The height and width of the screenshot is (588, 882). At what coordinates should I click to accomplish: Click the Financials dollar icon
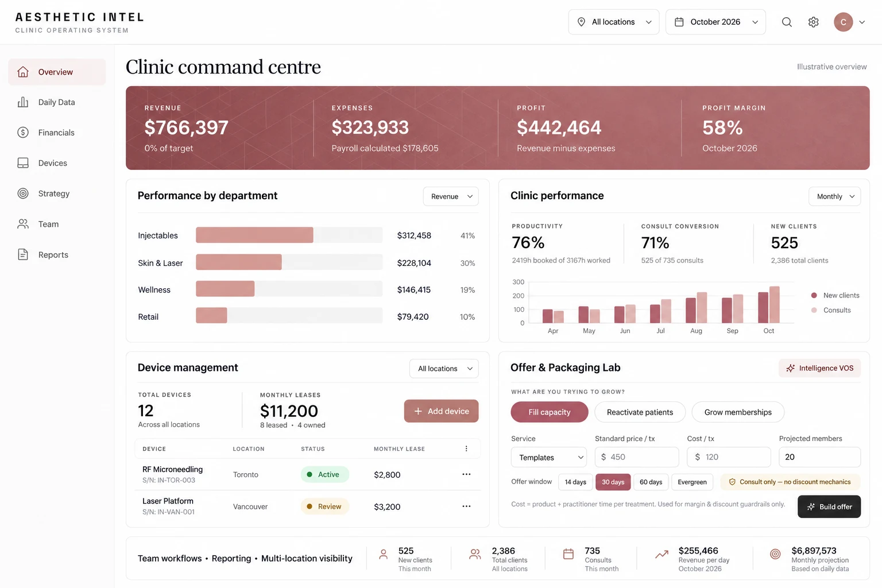point(23,133)
